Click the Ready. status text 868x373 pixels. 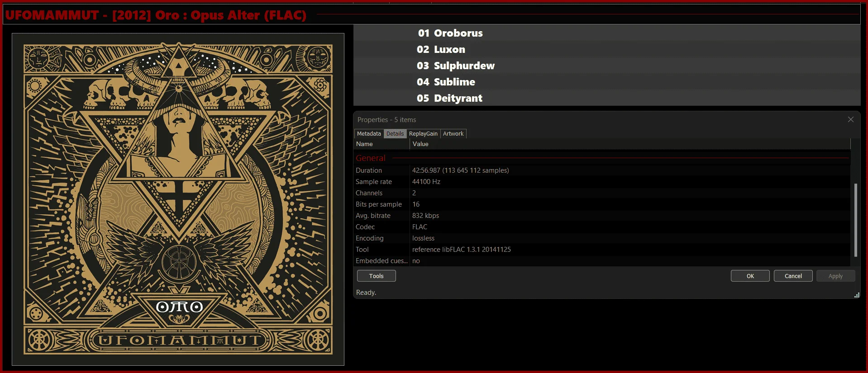(x=366, y=293)
